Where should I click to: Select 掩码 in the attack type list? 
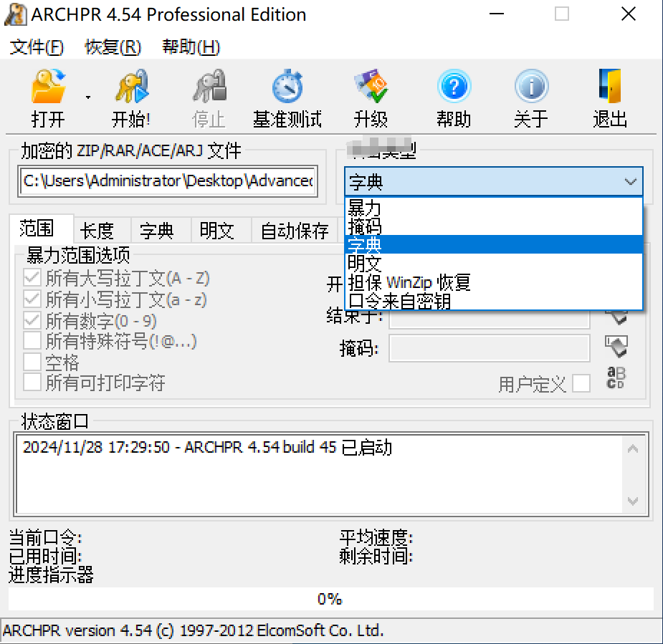[494, 226]
